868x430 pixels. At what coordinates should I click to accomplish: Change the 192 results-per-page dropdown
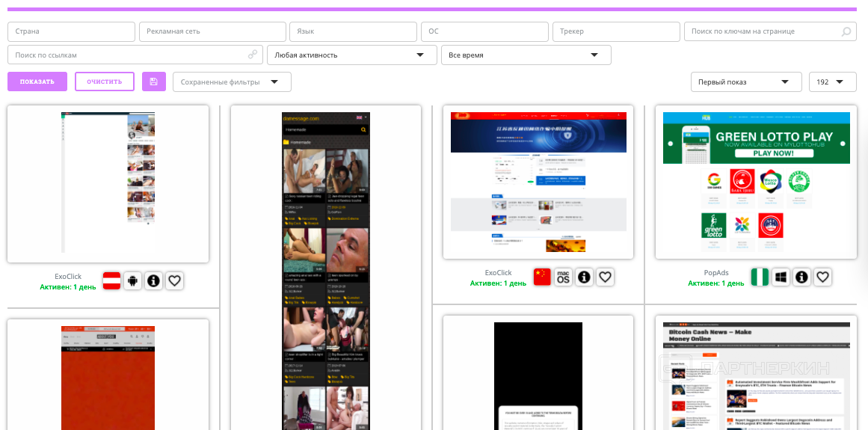832,82
